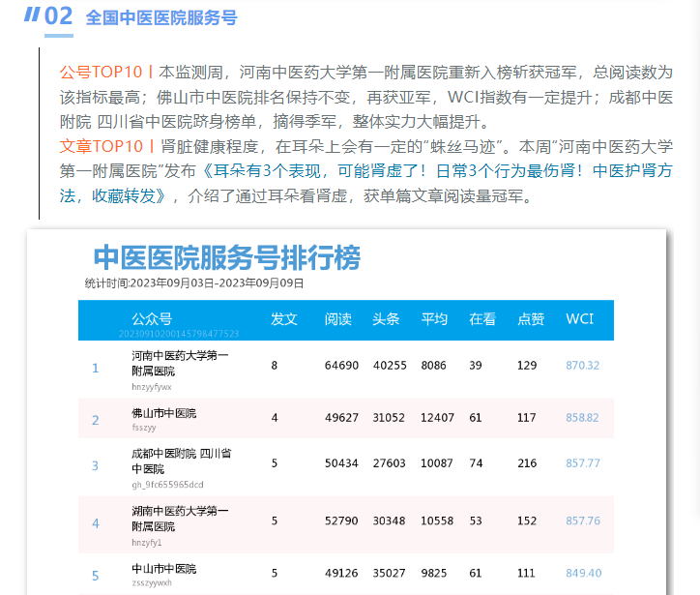The height and width of the screenshot is (595, 700).
Task: Click rank number 1
Action: click(x=95, y=368)
